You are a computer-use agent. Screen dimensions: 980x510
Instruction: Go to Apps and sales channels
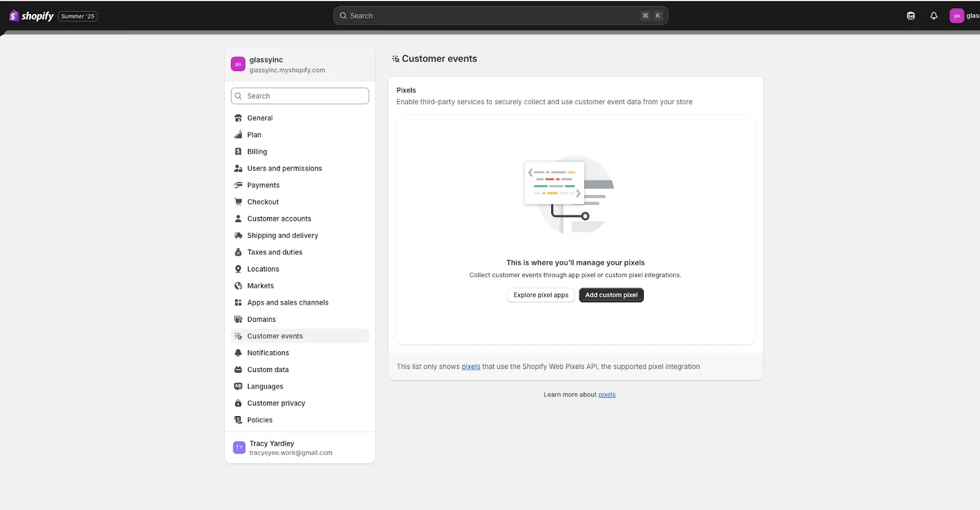click(300, 303)
